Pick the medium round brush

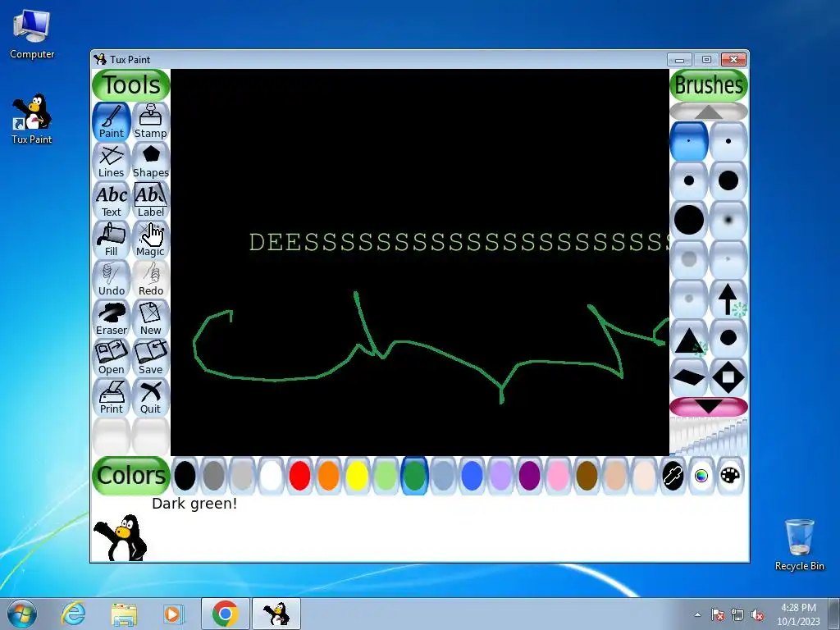coord(689,180)
